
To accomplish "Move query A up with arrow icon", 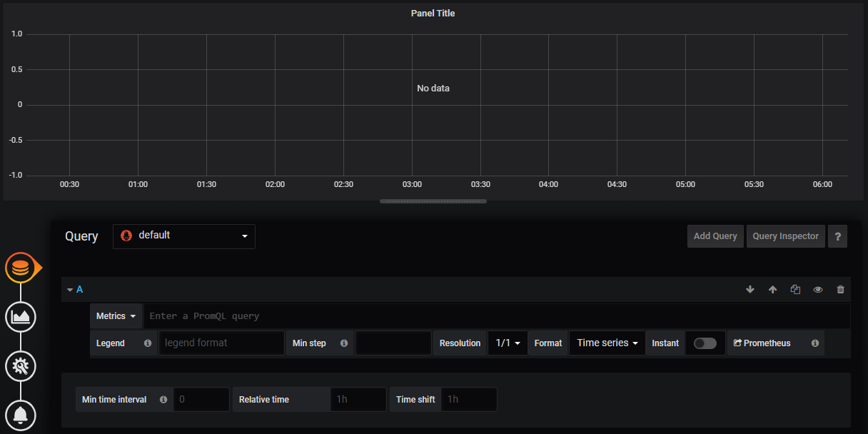I will (772, 290).
